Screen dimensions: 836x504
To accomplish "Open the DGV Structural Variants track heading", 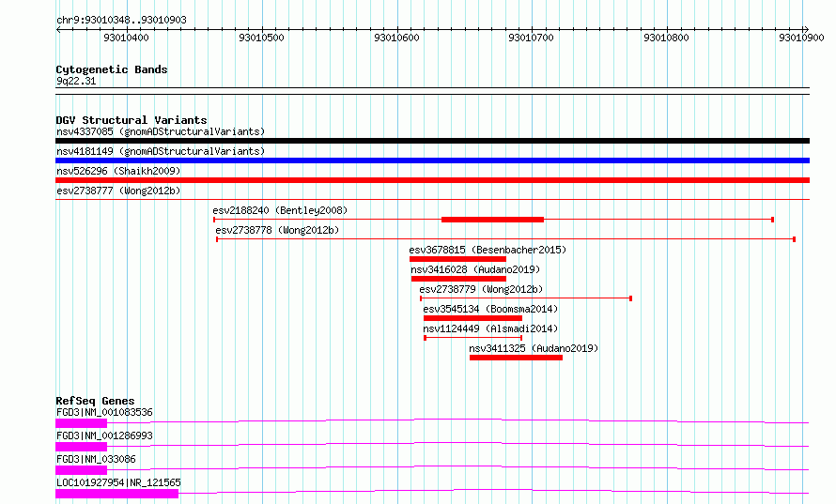I will 132,120.
